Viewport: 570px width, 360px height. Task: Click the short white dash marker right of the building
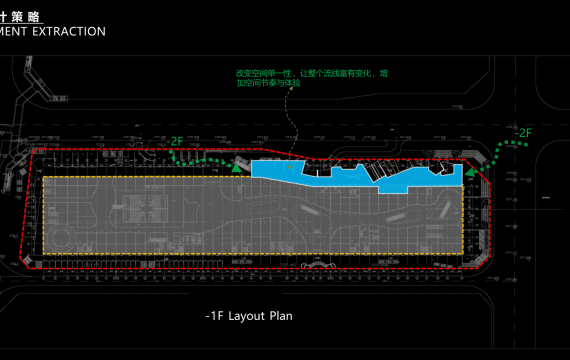coord(546,197)
